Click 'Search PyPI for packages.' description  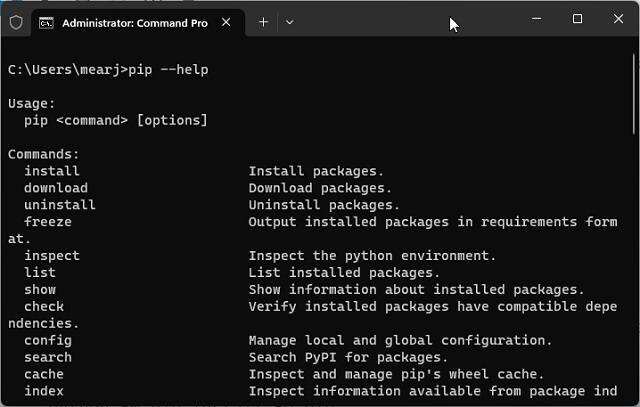(348, 357)
